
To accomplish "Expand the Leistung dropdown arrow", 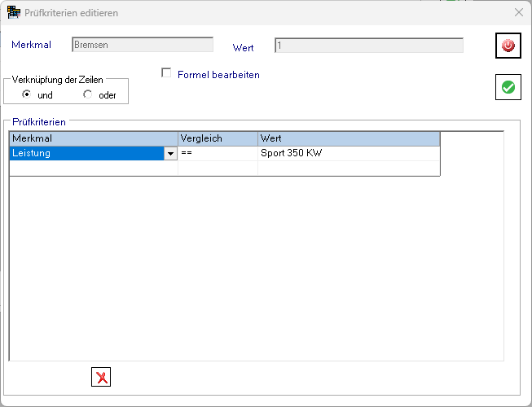I will pyautogui.click(x=170, y=153).
